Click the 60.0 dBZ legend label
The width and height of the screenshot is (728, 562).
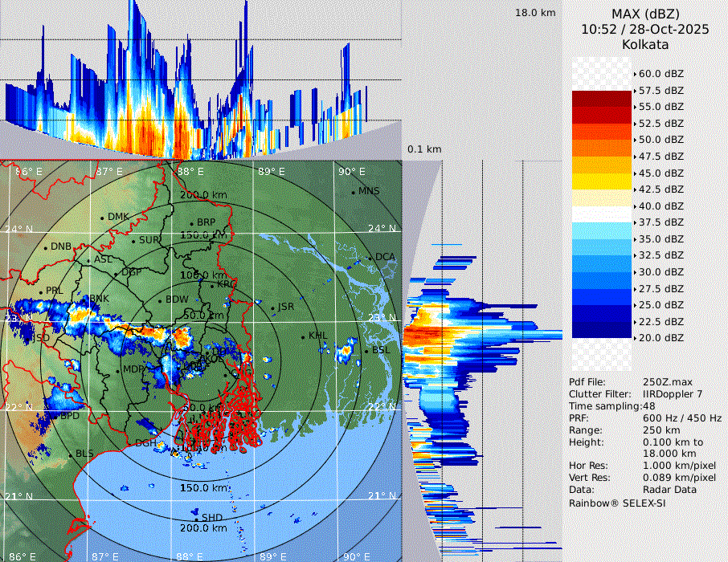[x=661, y=73]
